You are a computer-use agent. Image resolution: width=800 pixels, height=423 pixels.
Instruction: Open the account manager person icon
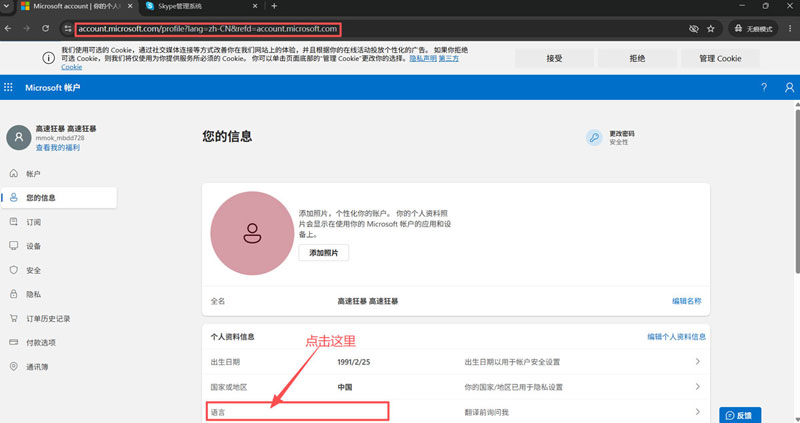789,88
